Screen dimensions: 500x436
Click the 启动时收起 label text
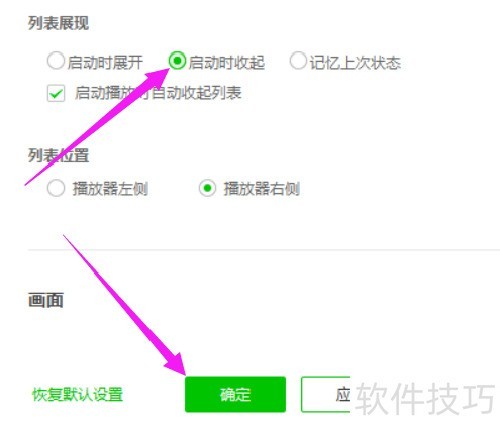[x=227, y=63]
